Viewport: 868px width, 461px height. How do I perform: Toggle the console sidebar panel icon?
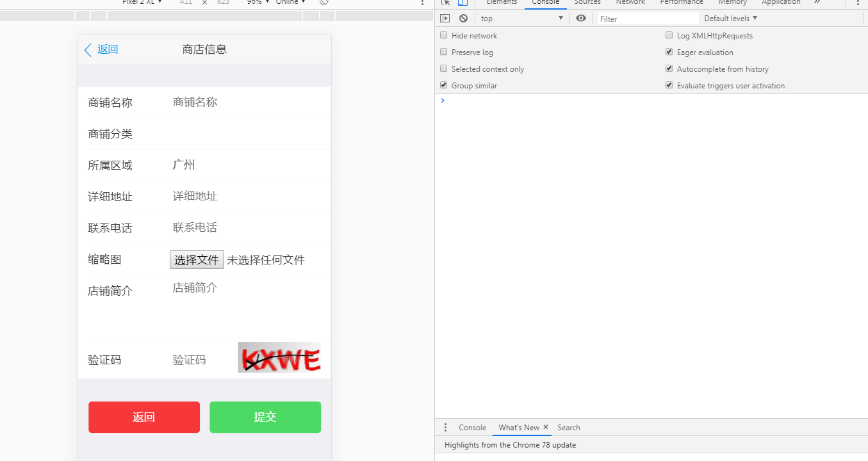click(445, 19)
